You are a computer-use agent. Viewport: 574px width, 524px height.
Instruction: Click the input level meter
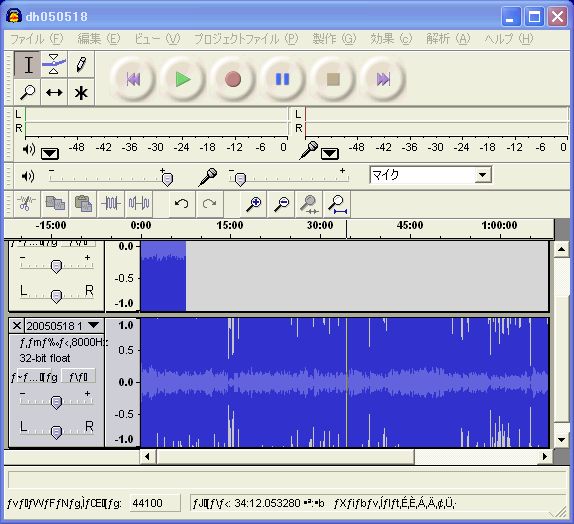(436, 121)
